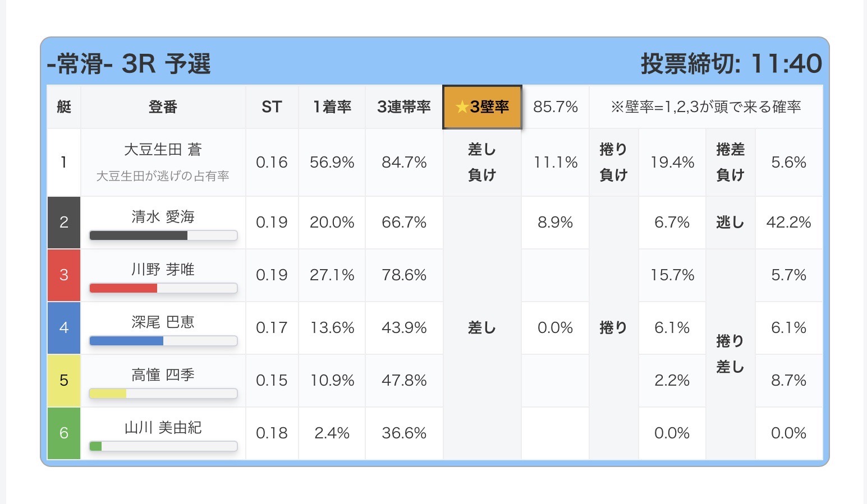The height and width of the screenshot is (504, 867).
Task: Click 深尾 巴恵 blue occupancy bar
Action: (x=163, y=341)
